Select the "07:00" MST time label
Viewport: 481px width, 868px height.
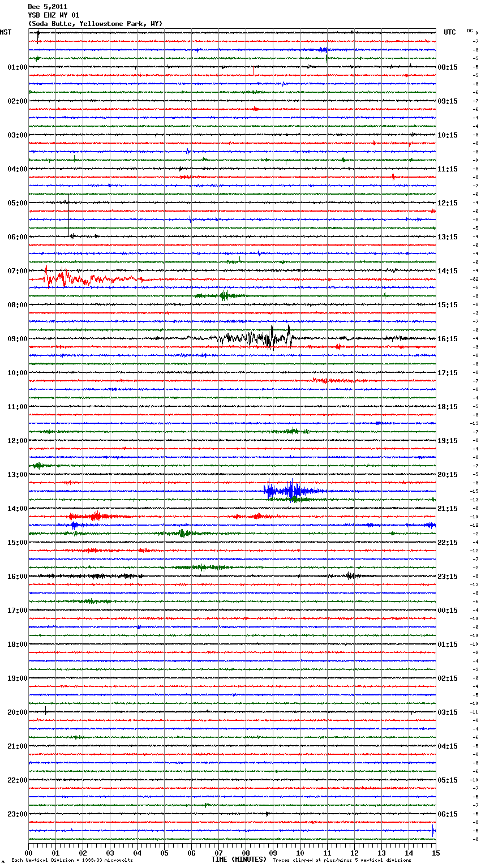click(18, 271)
